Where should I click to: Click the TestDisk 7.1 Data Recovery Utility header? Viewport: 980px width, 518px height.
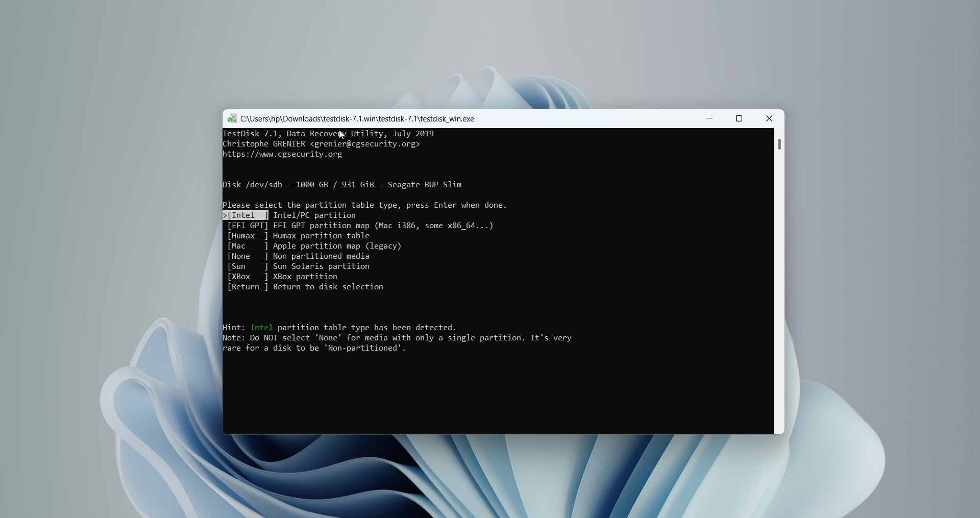pos(328,134)
